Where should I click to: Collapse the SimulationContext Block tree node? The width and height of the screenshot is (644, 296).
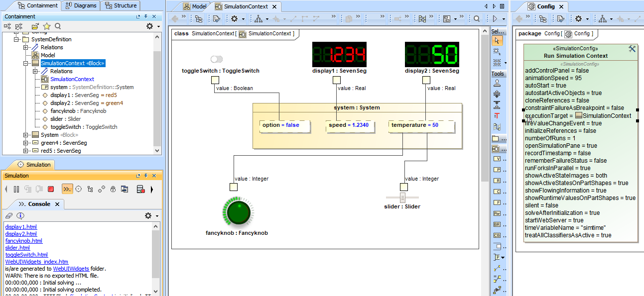click(x=26, y=63)
